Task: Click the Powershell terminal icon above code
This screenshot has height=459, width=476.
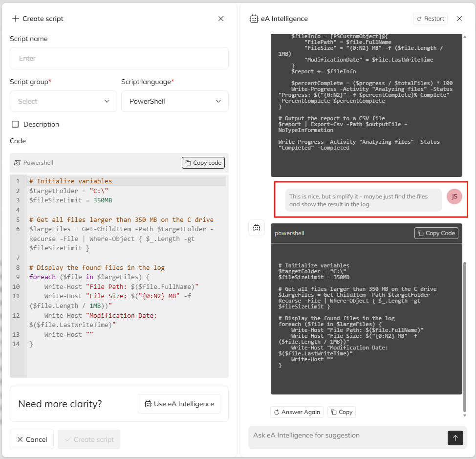Action: [x=17, y=163]
